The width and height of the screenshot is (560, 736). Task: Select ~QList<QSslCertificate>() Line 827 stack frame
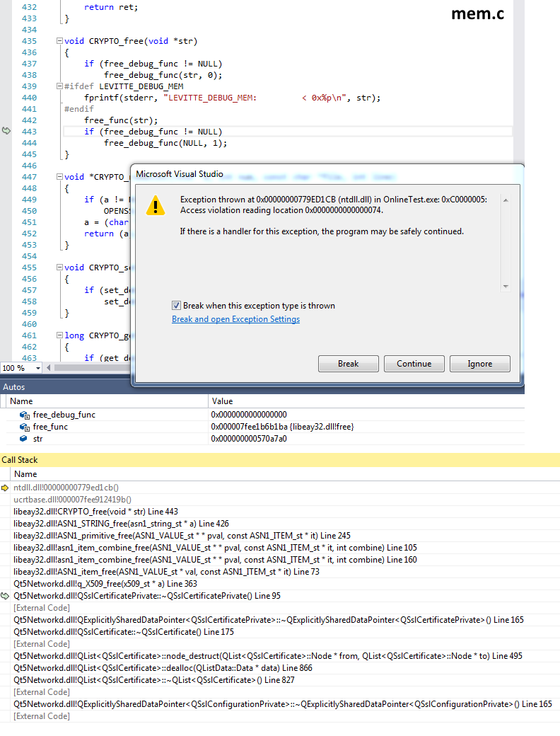pyautogui.click(x=154, y=680)
